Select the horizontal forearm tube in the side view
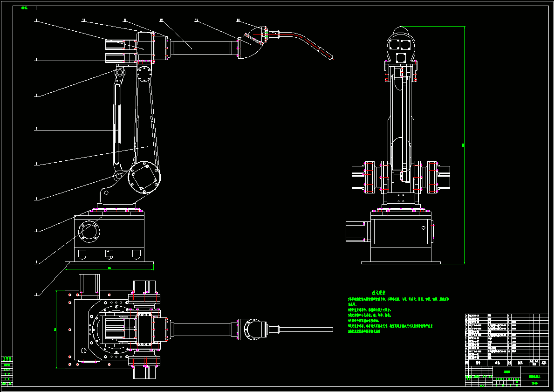 pyautogui.click(x=201, y=48)
